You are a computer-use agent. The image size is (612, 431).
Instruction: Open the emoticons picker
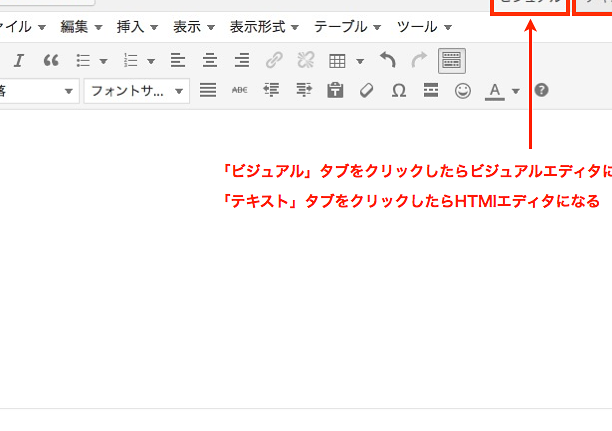point(462,91)
